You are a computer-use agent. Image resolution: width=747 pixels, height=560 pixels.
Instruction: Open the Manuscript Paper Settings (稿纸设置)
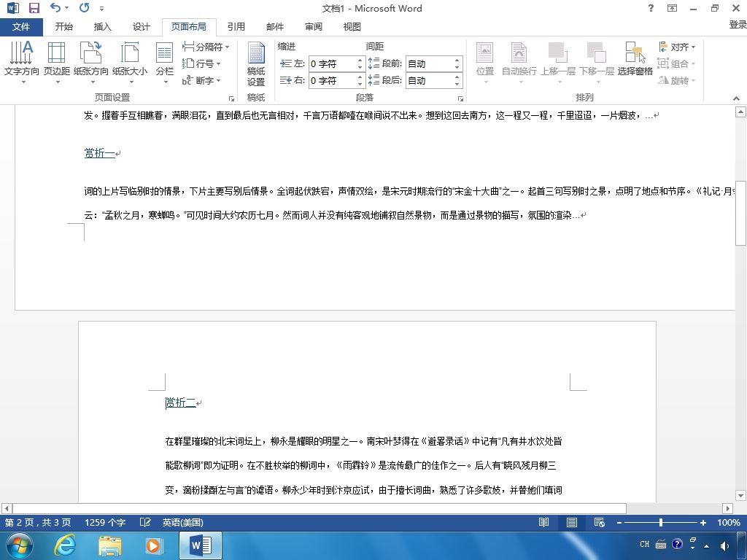256,64
